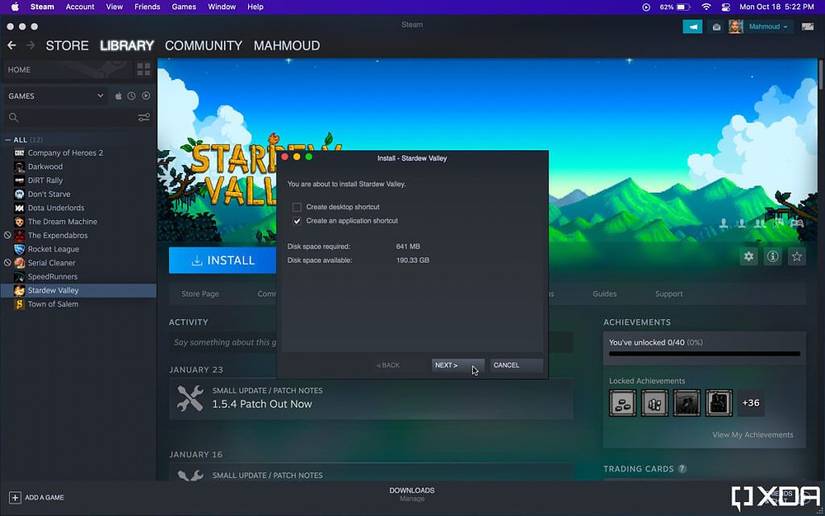The image size is (825, 516).
Task: Select SpeedRunners in the games list
Action: 53,277
